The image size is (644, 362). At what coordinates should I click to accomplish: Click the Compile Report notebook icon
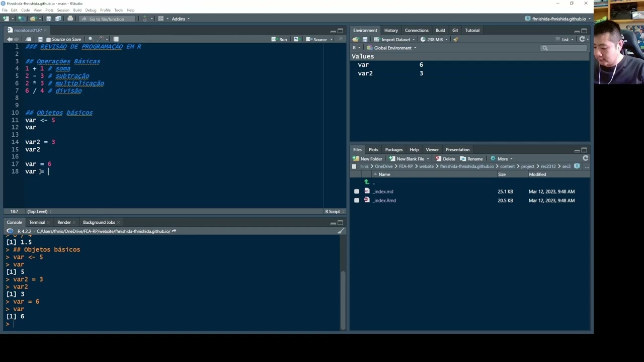116,39
